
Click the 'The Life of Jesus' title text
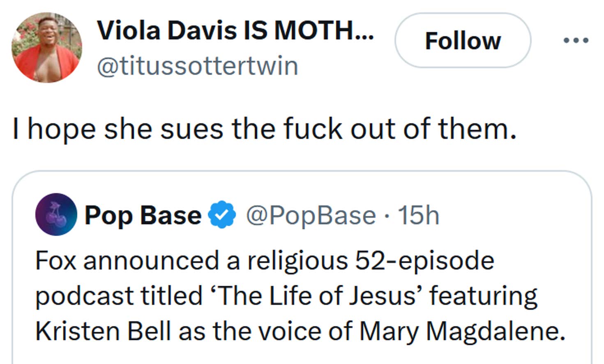(x=316, y=296)
